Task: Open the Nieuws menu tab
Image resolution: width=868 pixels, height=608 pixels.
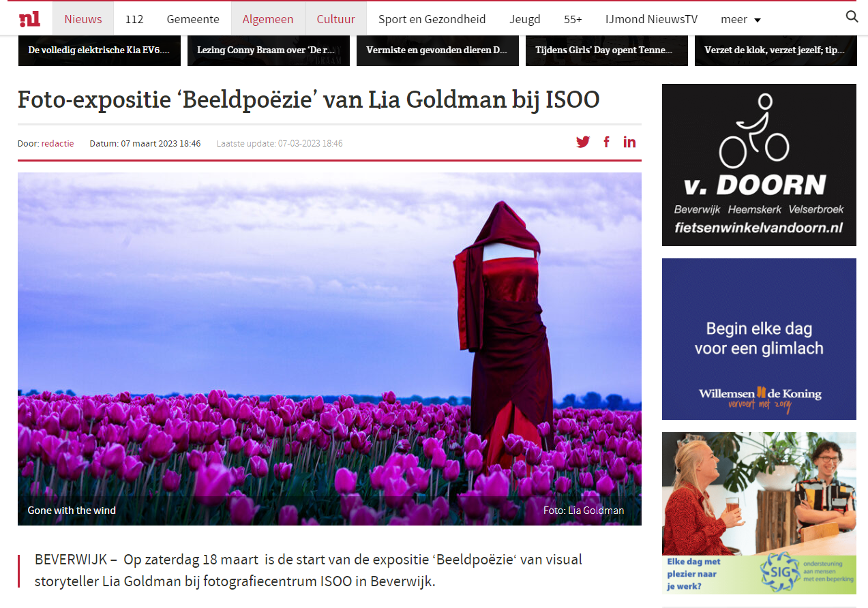Action: pyautogui.click(x=83, y=19)
